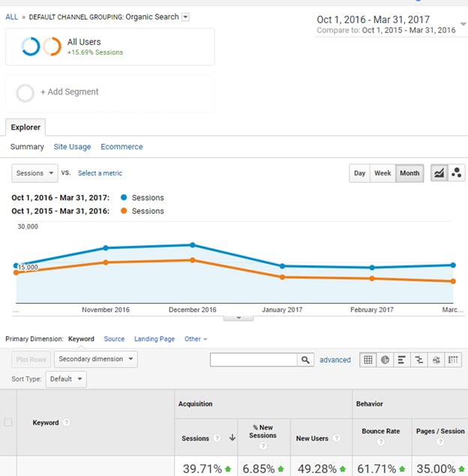Select the percentage pie chart view icon

pos(385,360)
